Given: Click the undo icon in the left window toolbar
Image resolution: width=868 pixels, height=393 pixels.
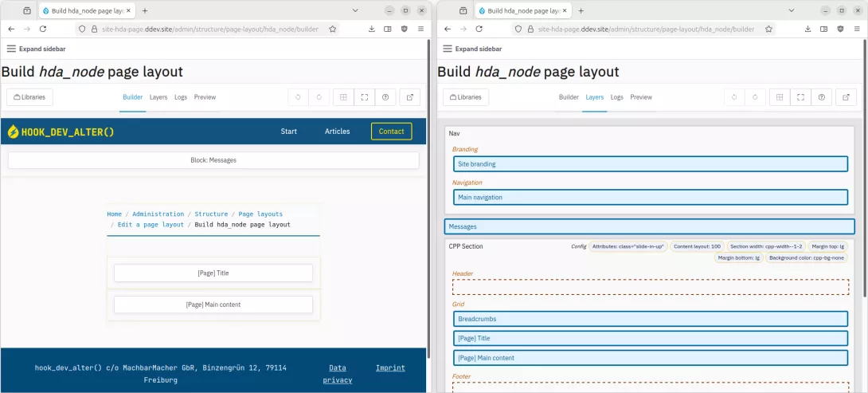Looking at the screenshot, I should (298, 97).
